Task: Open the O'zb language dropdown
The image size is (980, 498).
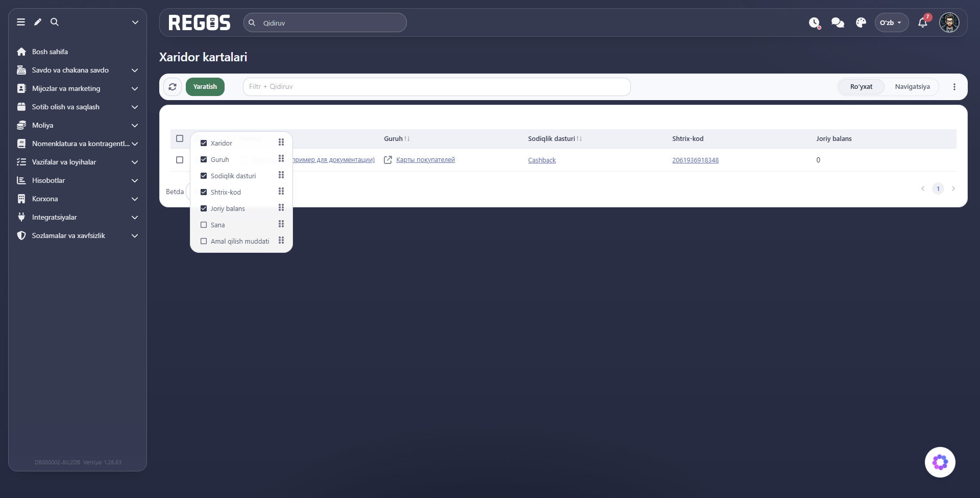Action: (892, 22)
